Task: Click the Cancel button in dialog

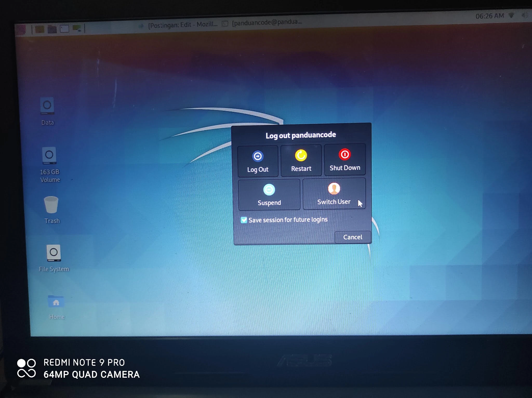Action: pos(352,237)
